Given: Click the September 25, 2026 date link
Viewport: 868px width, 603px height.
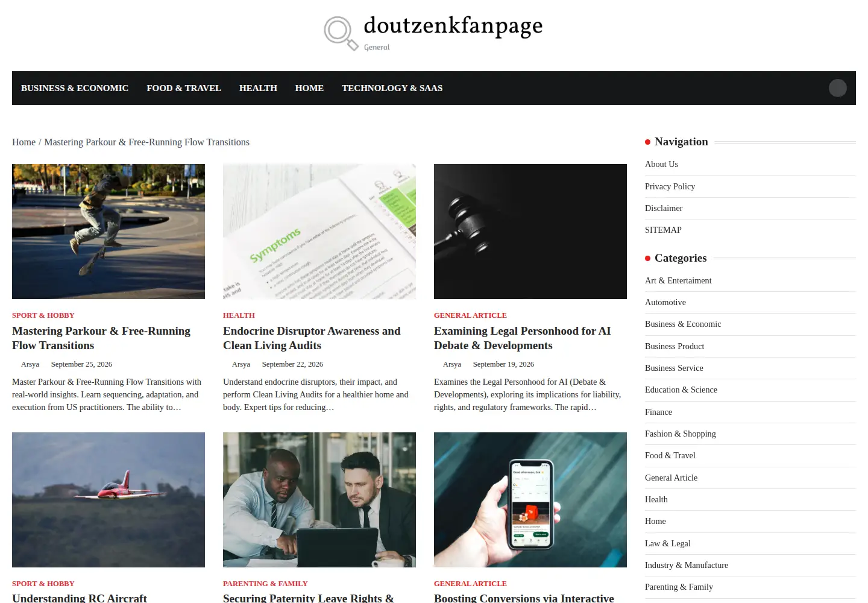Looking at the screenshot, I should click(81, 364).
